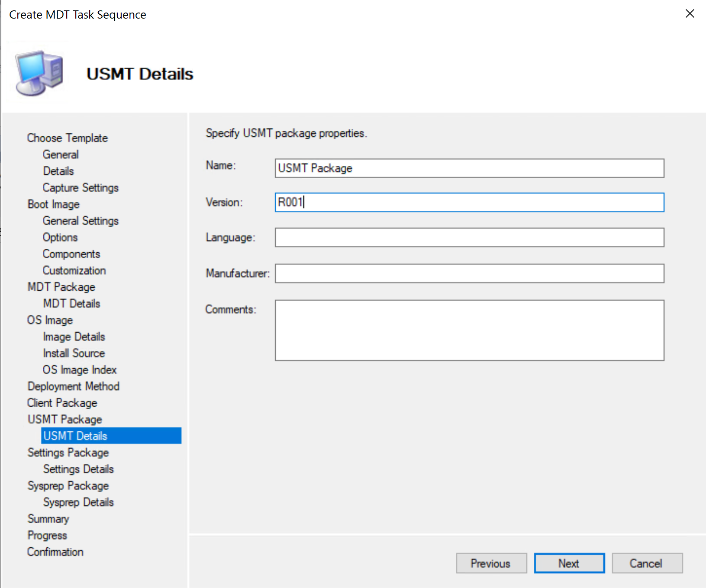Open the Customization step
This screenshot has height=588, width=706.
(x=74, y=270)
